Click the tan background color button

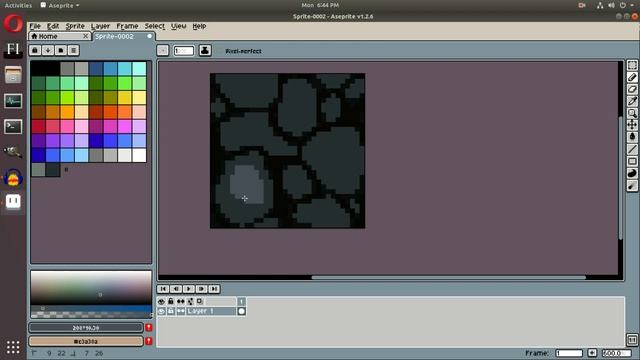tap(86, 341)
